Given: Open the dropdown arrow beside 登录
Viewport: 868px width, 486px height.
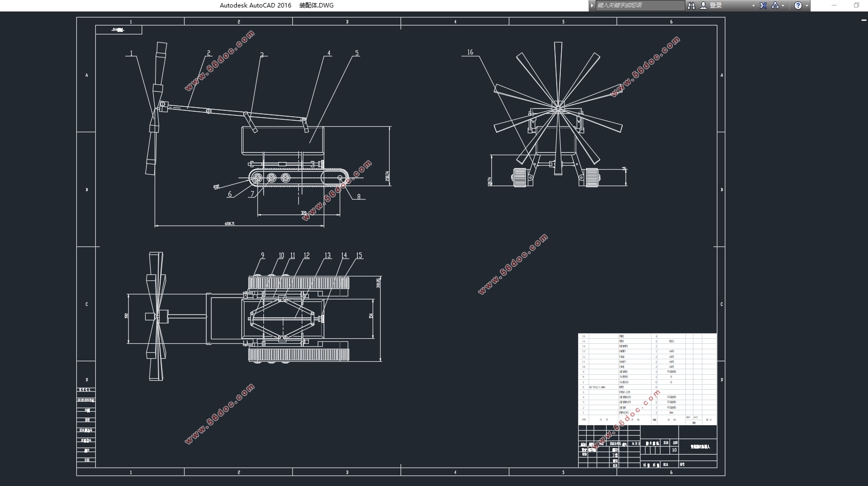Looking at the screenshot, I should [753, 6].
